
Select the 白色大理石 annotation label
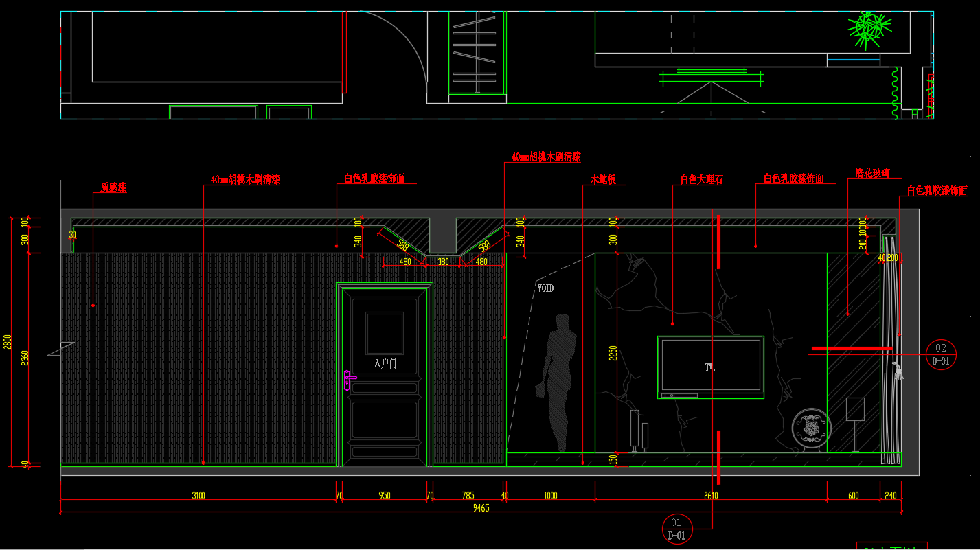701,180
